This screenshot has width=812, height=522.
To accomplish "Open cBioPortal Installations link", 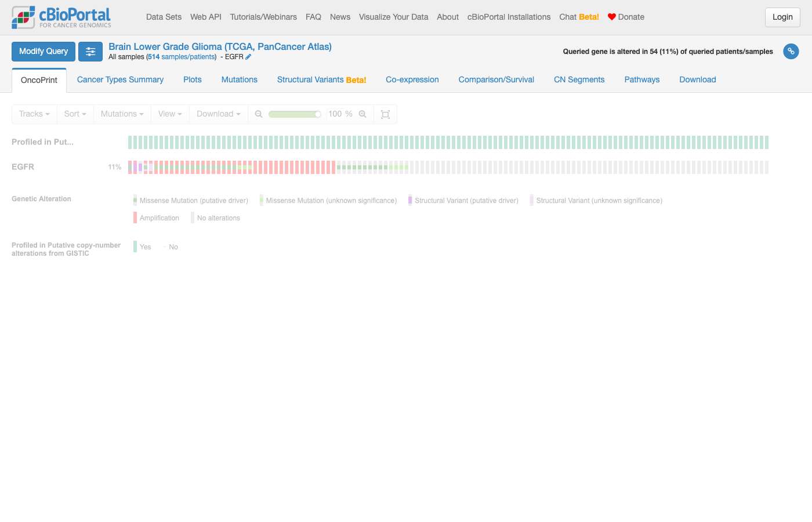I will tap(509, 17).
